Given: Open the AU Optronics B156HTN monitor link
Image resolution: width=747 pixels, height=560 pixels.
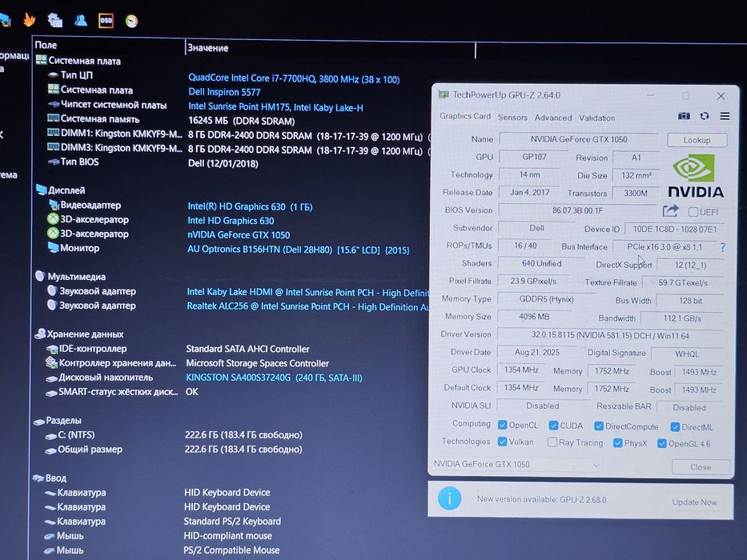Looking at the screenshot, I should click(298, 250).
